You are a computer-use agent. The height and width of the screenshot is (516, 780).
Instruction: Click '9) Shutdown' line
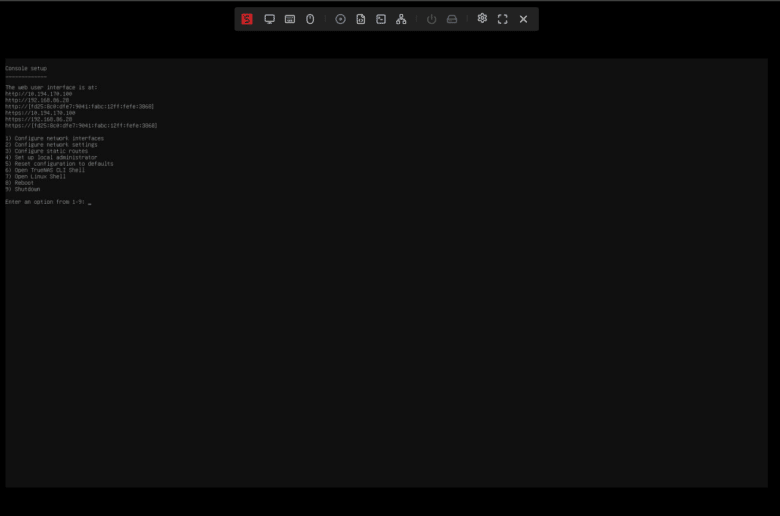point(23,189)
